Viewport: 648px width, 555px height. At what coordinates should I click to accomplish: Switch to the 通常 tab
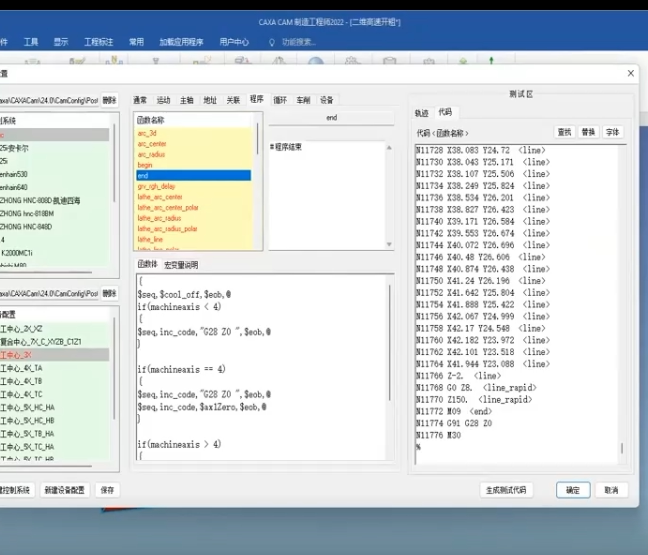[140, 100]
